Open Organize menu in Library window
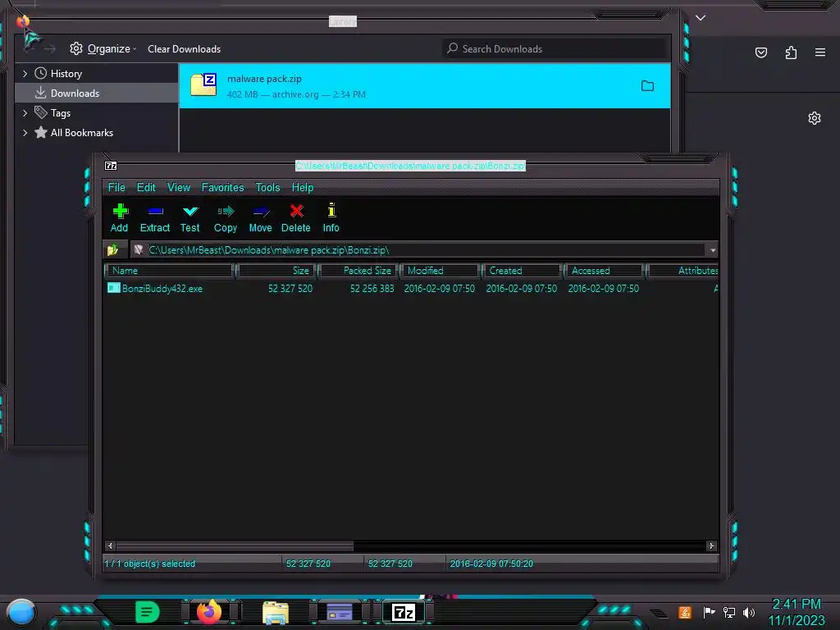This screenshot has height=630, width=840. point(103,48)
